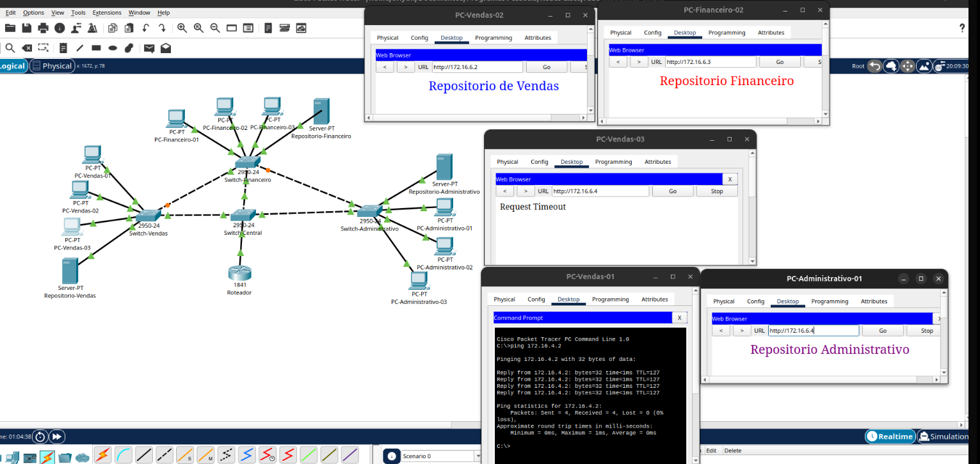Close the Command Prompt in PC-Vendas-01
The width and height of the screenshot is (980, 464).
pyautogui.click(x=679, y=317)
